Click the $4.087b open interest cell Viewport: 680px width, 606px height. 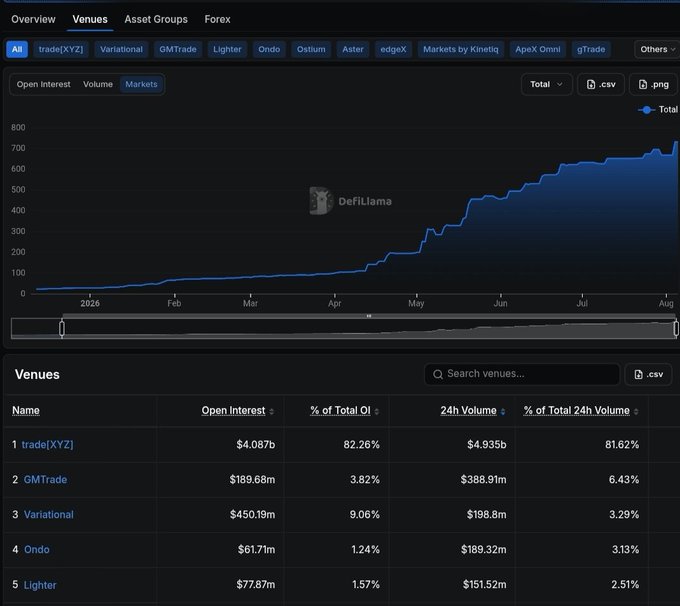pyautogui.click(x=255, y=445)
